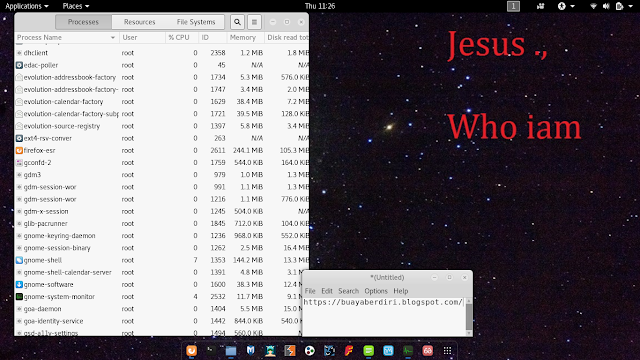Select the gconfd-2 process row

162,163
